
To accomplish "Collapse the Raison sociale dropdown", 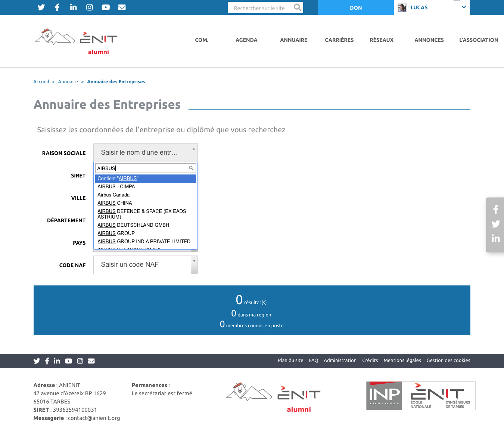I will [x=146, y=152].
